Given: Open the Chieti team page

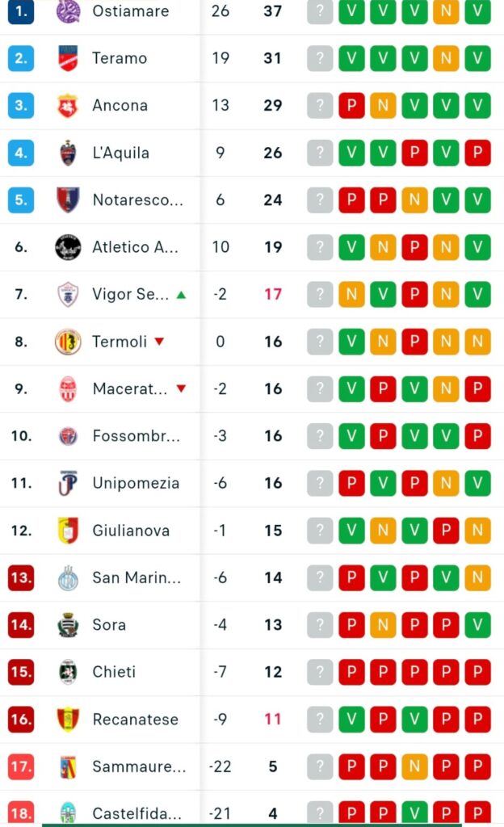Looking at the screenshot, I should (114, 672).
